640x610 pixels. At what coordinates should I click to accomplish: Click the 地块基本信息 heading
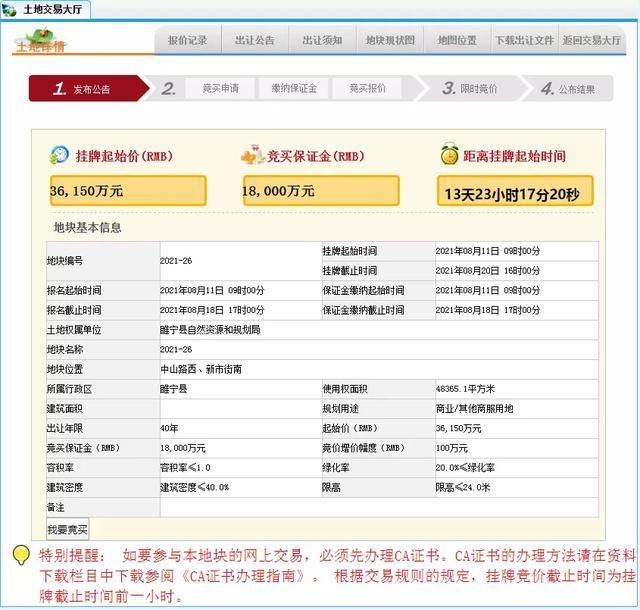pyautogui.click(x=88, y=227)
